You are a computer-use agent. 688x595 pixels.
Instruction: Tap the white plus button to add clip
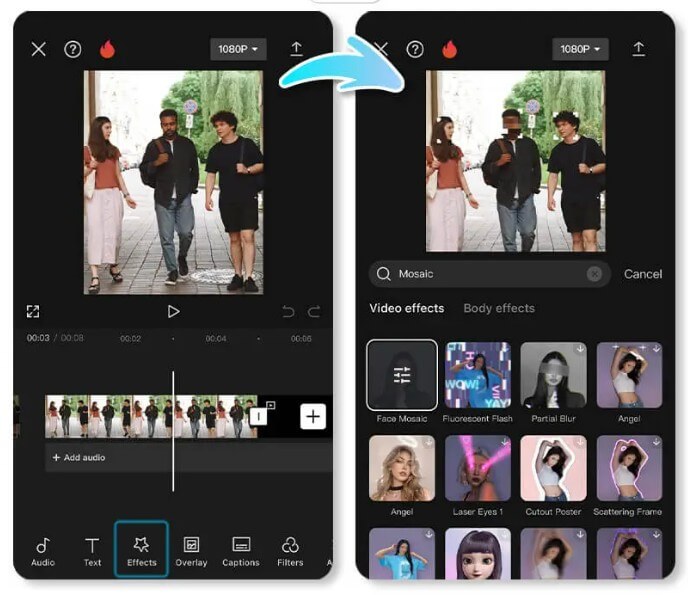coord(313,416)
